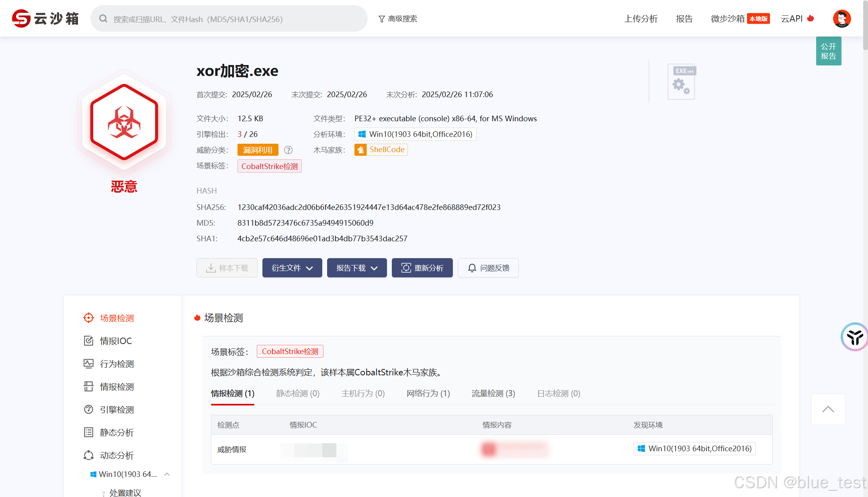The width and height of the screenshot is (868, 497).
Task: Switch to the 流量检测 (3) tab
Action: point(493,393)
